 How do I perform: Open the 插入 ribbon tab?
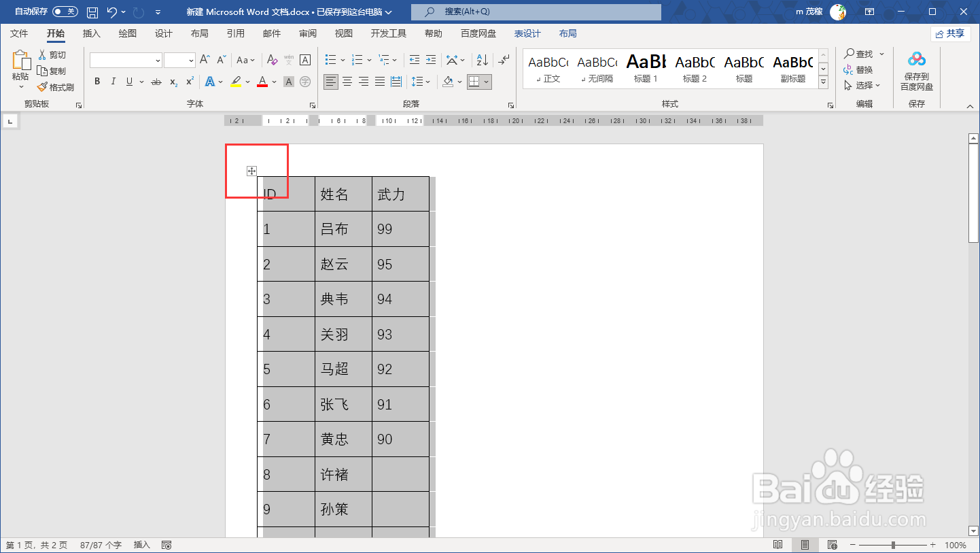tap(91, 32)
